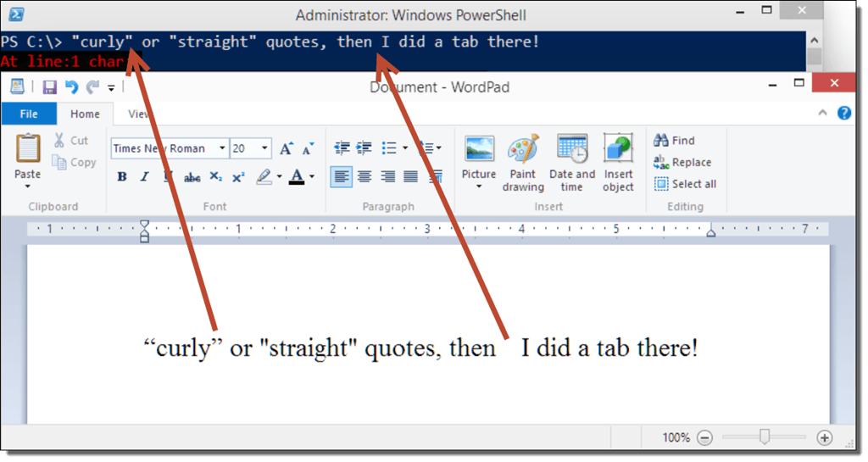The image size is (868, 462).
Task: Zoom in with the plus button
Action: [824, 438]
